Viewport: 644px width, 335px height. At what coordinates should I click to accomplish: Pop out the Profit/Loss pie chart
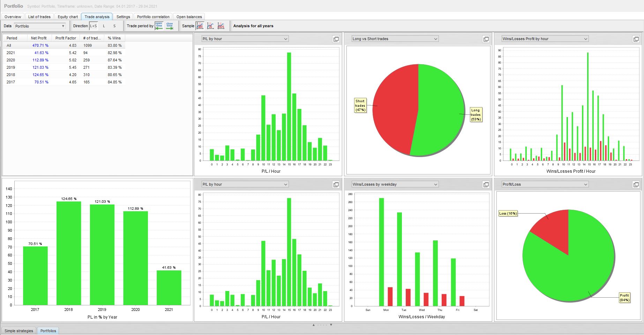tap(636, 185)
